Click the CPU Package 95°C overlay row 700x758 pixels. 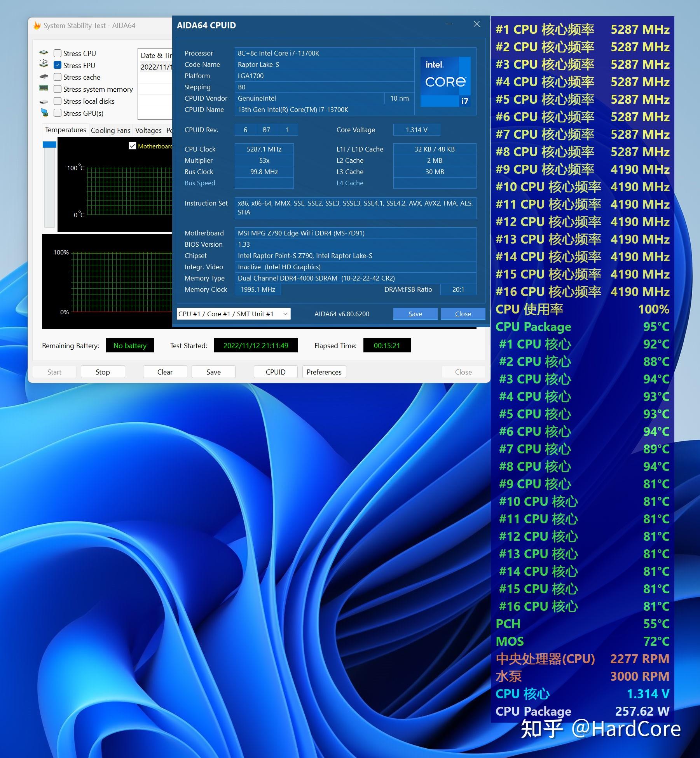tap(582, 326)
